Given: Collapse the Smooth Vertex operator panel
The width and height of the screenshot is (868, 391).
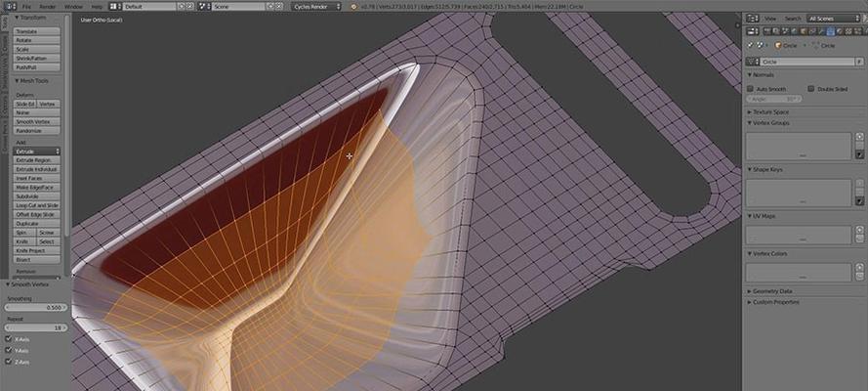Looking at the screenshot, I should click(x=27, y=284).
